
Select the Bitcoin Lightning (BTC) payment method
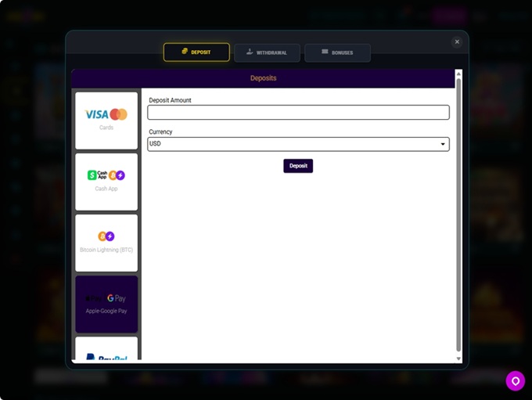[x=106, y=243]
